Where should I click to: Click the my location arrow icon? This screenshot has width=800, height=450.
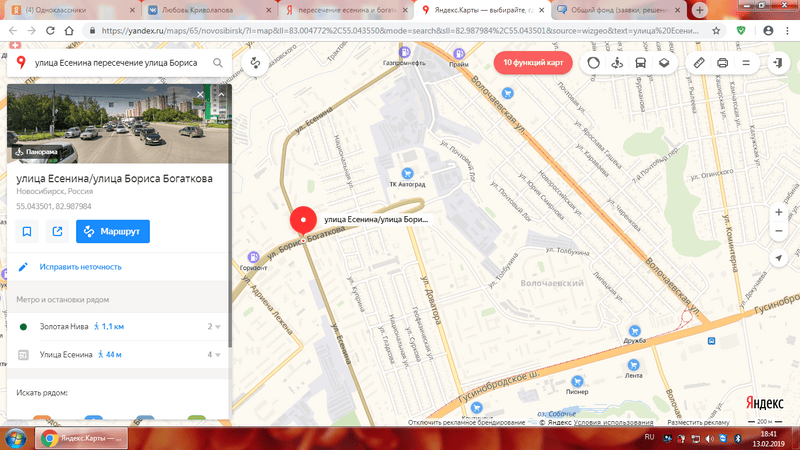click(779, 258)
